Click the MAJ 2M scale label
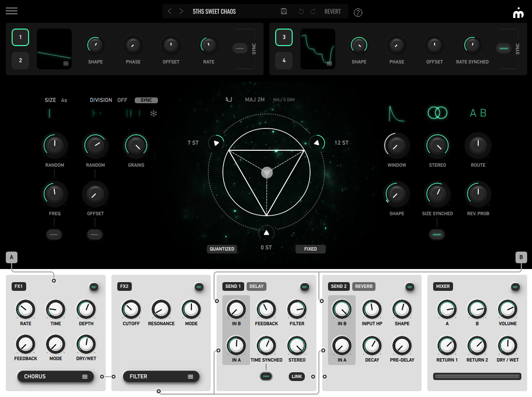Screen dimensions: 532x397 coord(255,100)
